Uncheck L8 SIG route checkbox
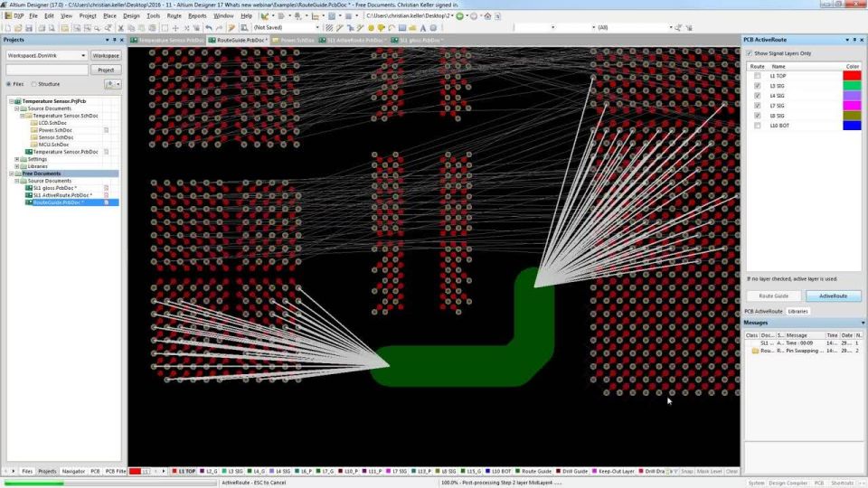Viewport: 868px width, 488px height. point(758,116)
